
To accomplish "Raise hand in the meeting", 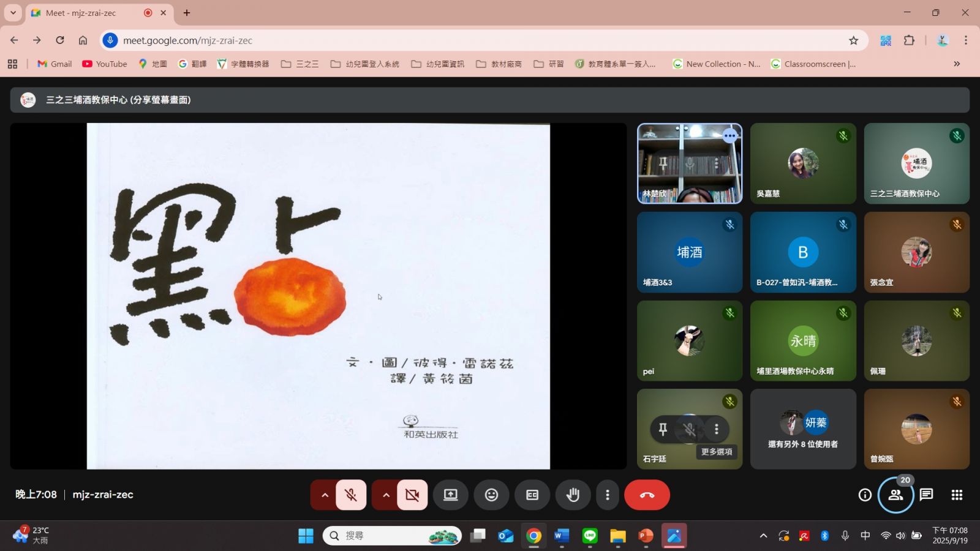I will (573, 495).
